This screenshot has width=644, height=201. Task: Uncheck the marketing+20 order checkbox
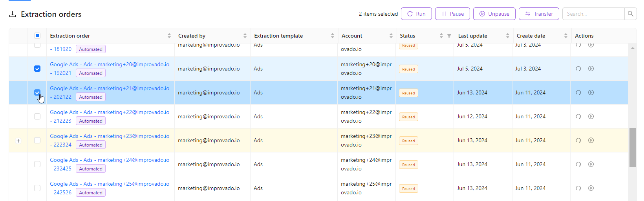(37, 69)
